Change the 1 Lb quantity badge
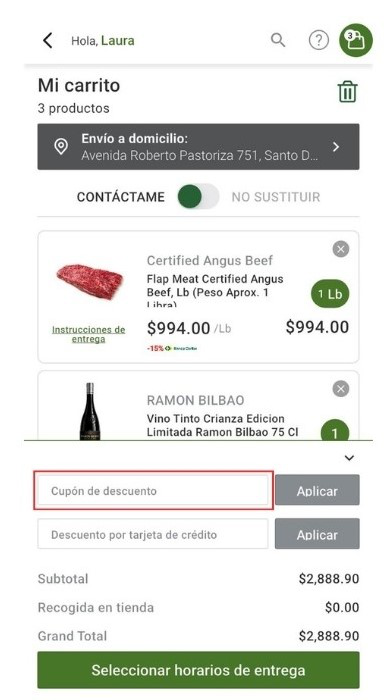The height and width of the screenshot is (700, 390). (330, 294)
